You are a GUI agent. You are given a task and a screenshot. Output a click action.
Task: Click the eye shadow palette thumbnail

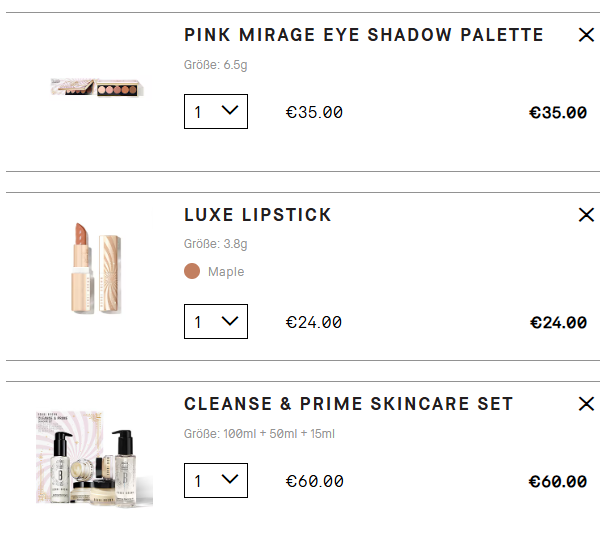pyautogui.click(x=97, y=88)
